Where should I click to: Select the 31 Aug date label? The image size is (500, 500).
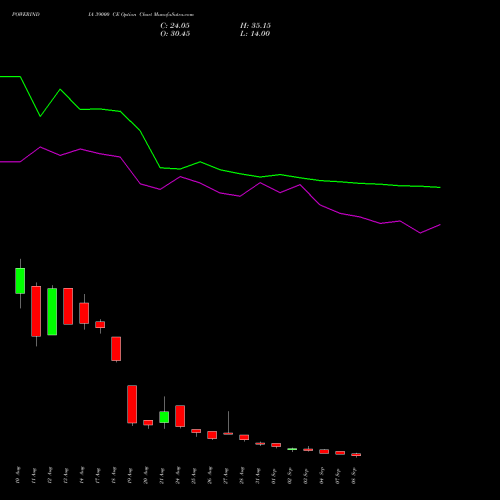[x=258, y=475]
